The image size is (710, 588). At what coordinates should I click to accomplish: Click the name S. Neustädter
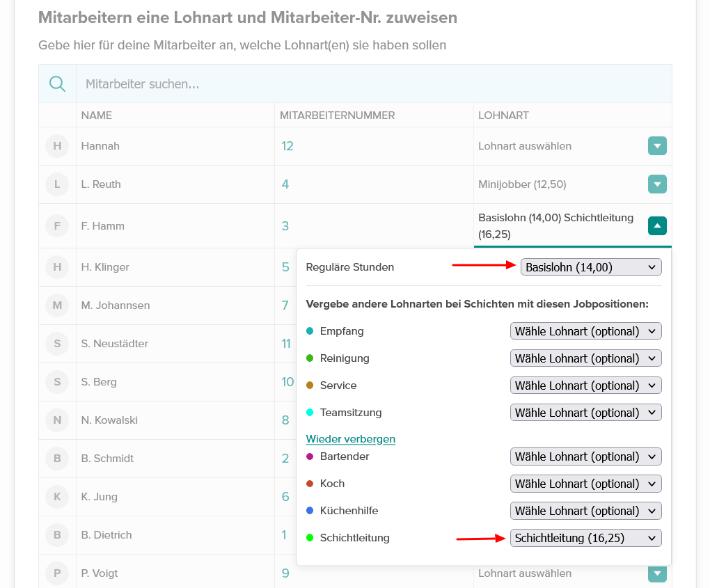[115, 344]
